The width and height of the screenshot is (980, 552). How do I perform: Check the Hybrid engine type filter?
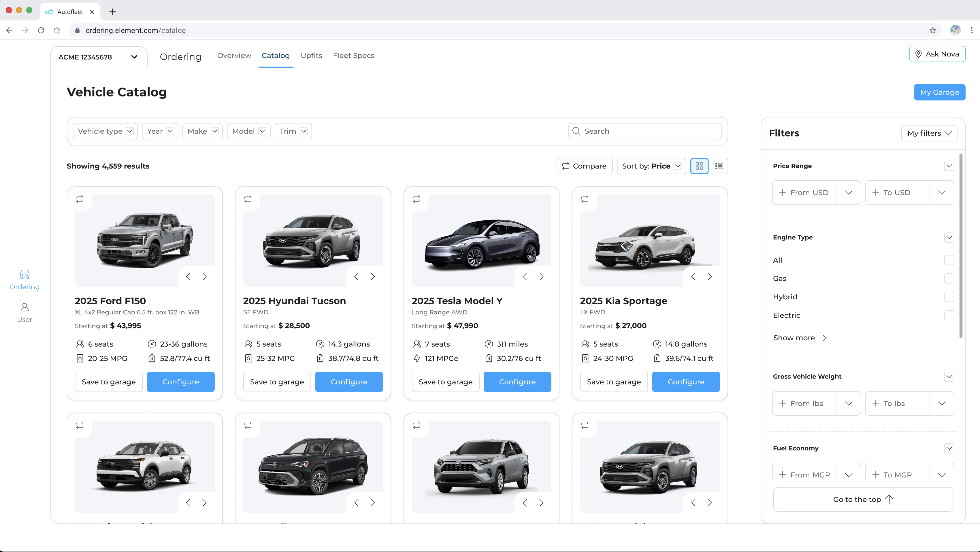949,297
